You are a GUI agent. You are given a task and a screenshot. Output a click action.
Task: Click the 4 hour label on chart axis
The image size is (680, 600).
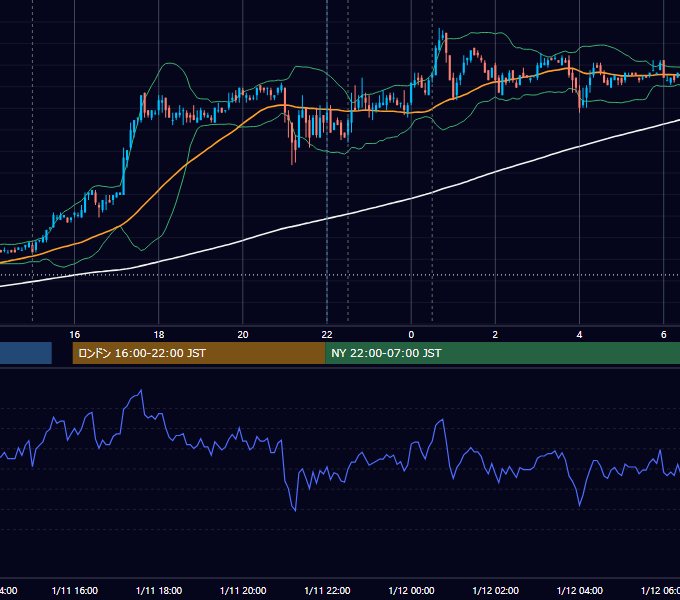tap(579, 334)
